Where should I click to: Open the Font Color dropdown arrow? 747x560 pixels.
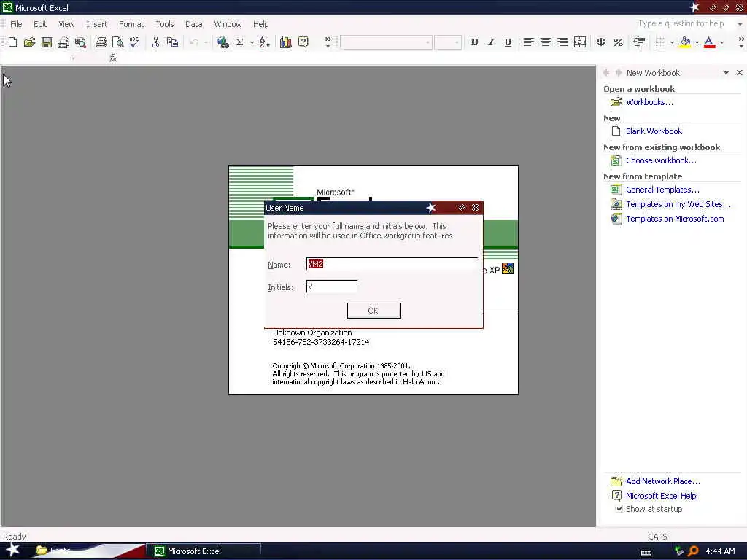[x=721, y=42]
